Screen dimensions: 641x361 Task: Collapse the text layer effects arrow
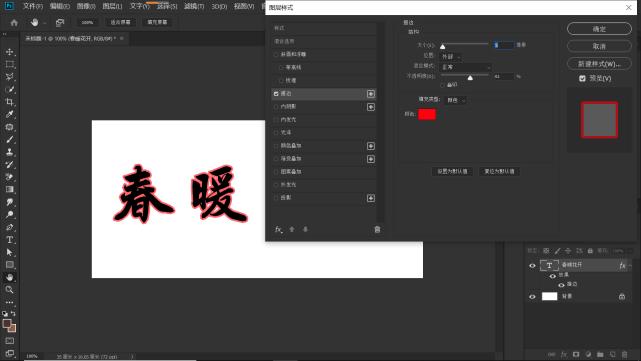tap(630, 266)
